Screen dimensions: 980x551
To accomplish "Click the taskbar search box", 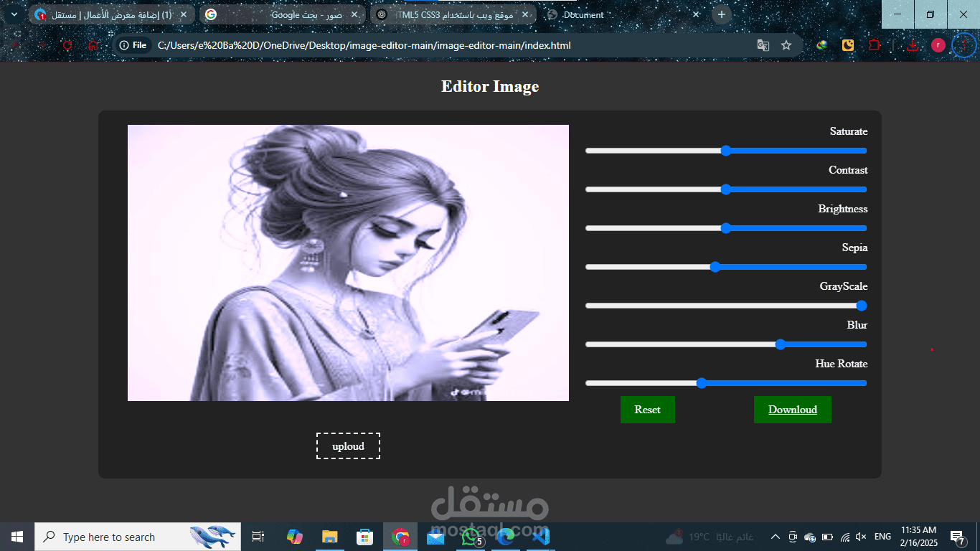I will (138, 537).
